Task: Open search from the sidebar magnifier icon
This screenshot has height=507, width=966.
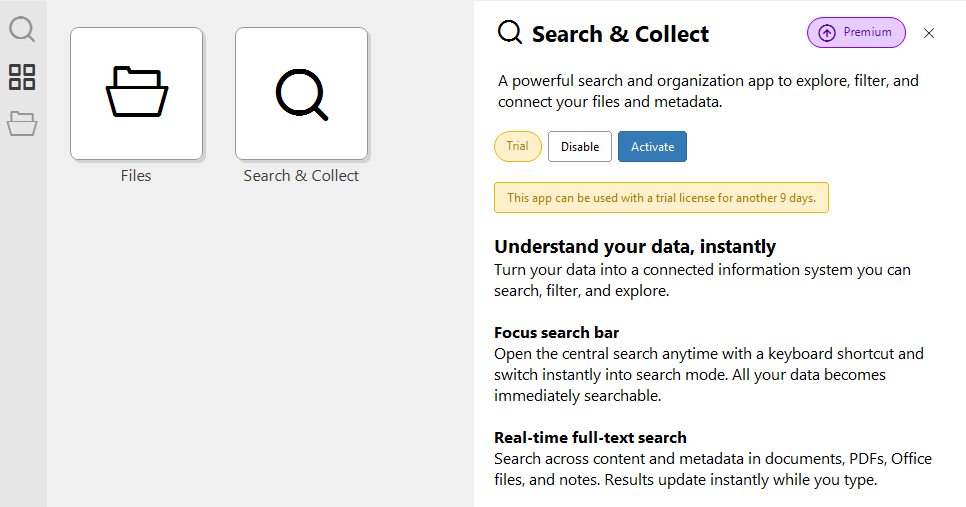Action: 22,29
